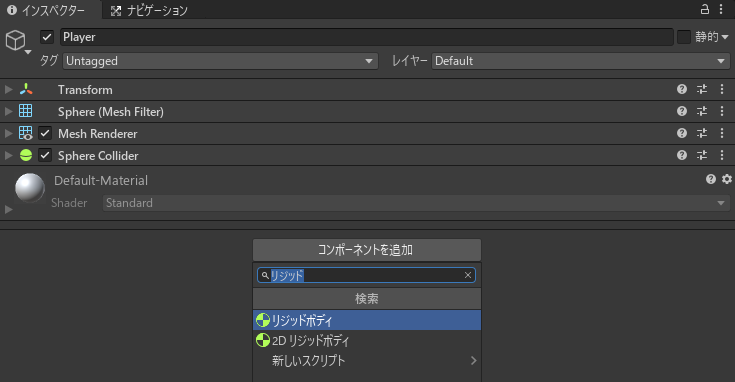
Task: Click the 検索 header
Action: pos(367,299)
